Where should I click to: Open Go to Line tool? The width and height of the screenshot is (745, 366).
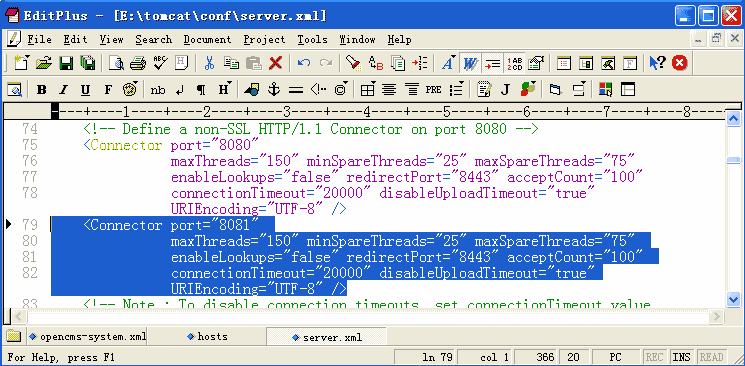[x=420, y=63]
